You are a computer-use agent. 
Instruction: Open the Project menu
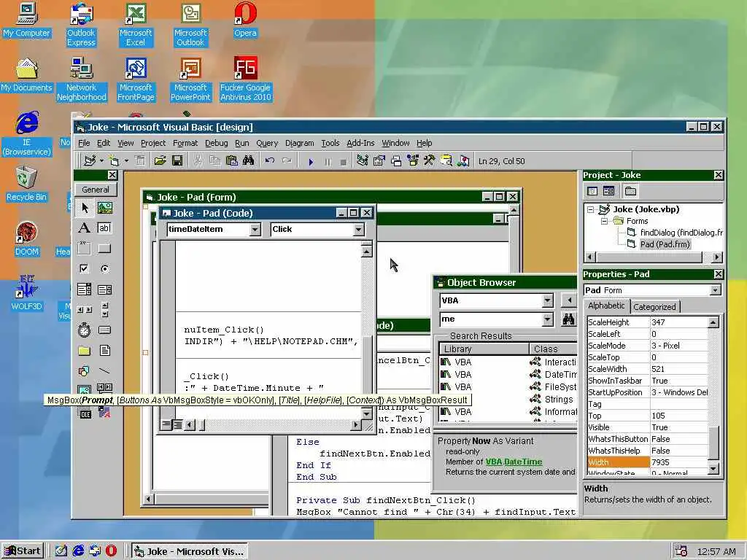[153, 143]
